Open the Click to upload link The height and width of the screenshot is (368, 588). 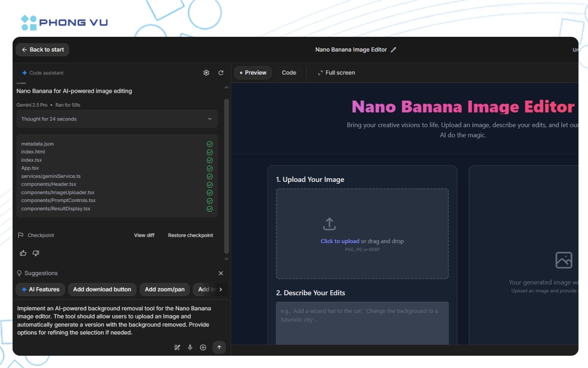(x=340, y=241)
